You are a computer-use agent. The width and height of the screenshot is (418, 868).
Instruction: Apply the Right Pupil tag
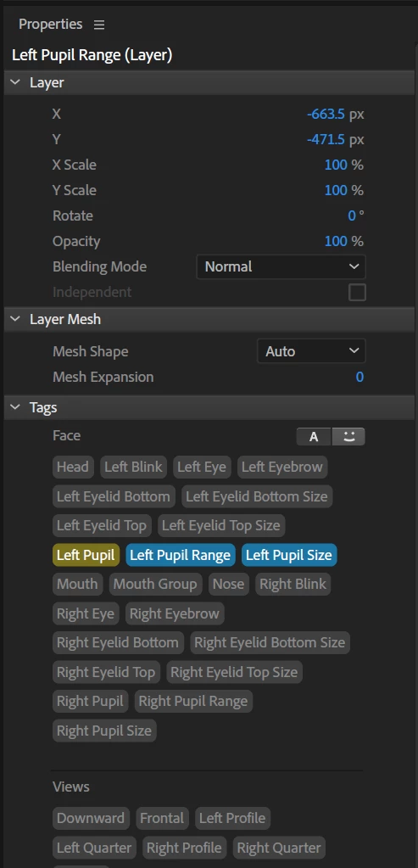(90, 702)
